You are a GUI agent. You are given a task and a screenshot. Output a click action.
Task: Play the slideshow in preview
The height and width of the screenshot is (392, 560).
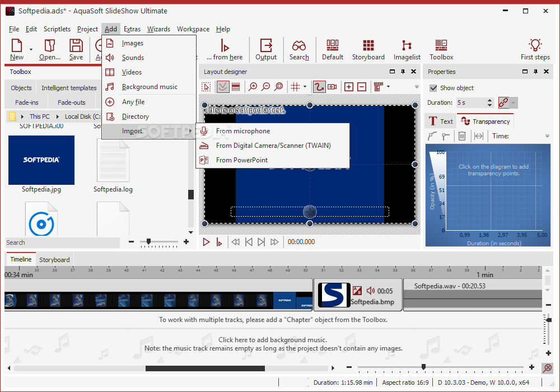206,242
